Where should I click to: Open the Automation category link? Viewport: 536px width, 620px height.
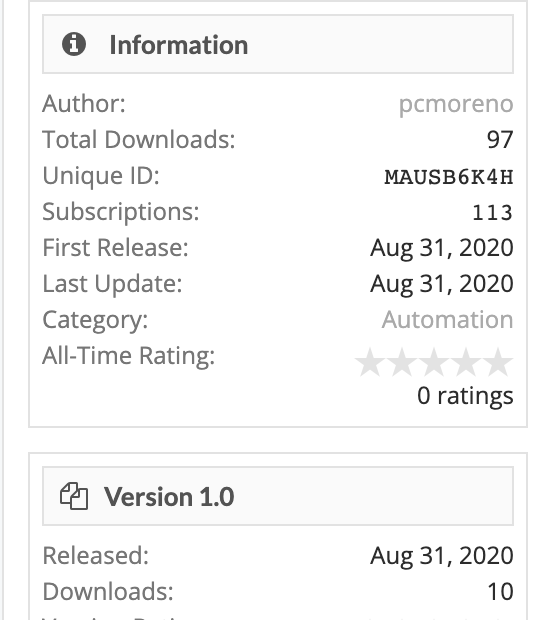(447, 319)
